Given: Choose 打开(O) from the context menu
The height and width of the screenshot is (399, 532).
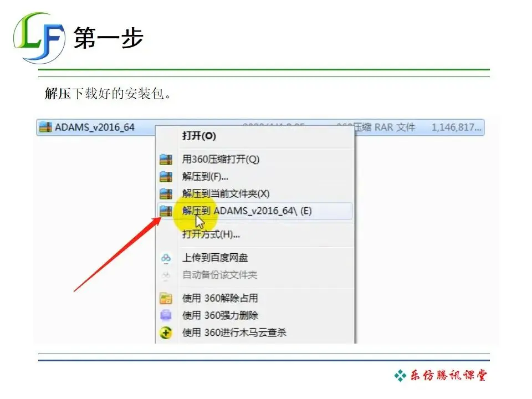Looking at the screenshot, I should [199, 136].
